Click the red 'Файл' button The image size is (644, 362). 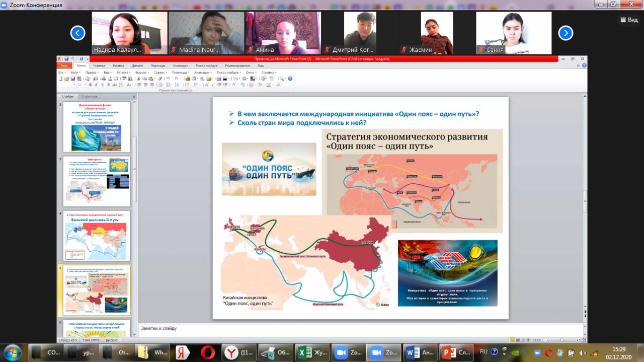coord(64,65)
